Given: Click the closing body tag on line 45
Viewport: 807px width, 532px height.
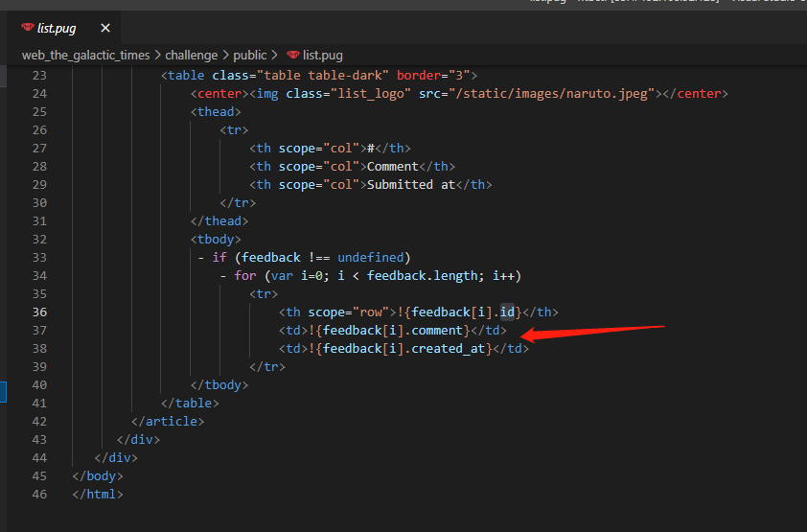Looking at the screenshot, I should click(x=98, y=475).
